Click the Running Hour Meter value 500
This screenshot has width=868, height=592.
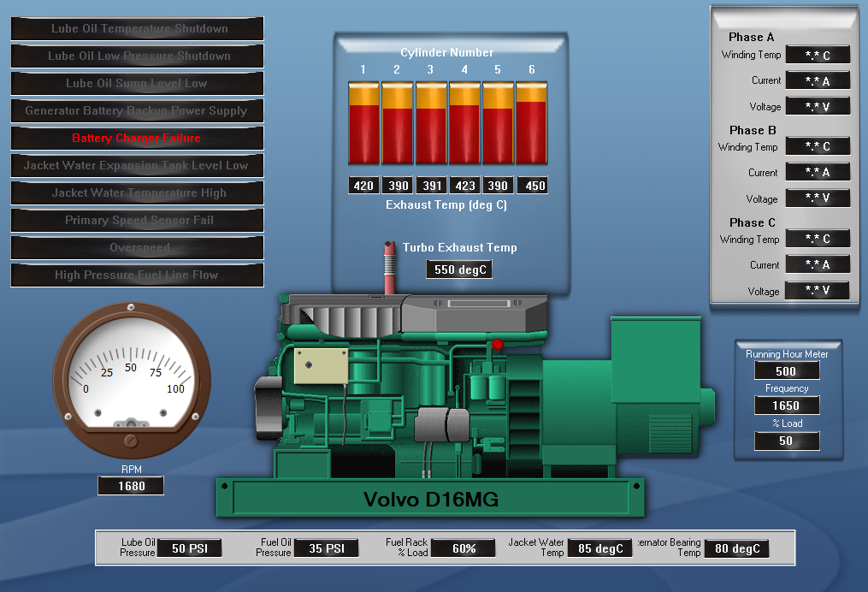click(787, 371)
